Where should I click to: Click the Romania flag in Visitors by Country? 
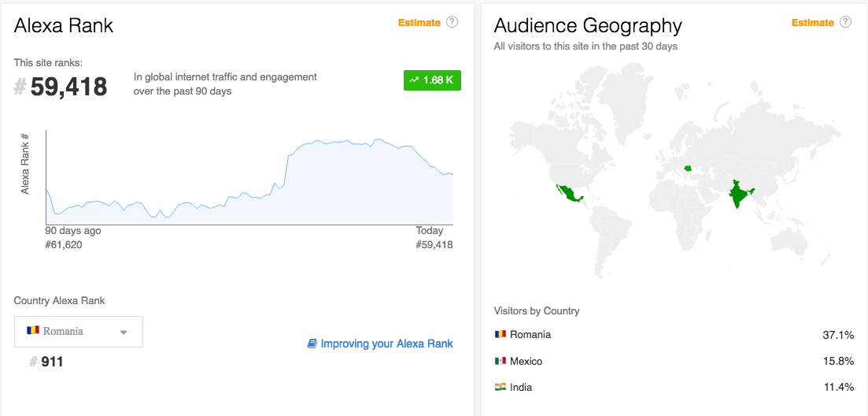click(500, 334)
